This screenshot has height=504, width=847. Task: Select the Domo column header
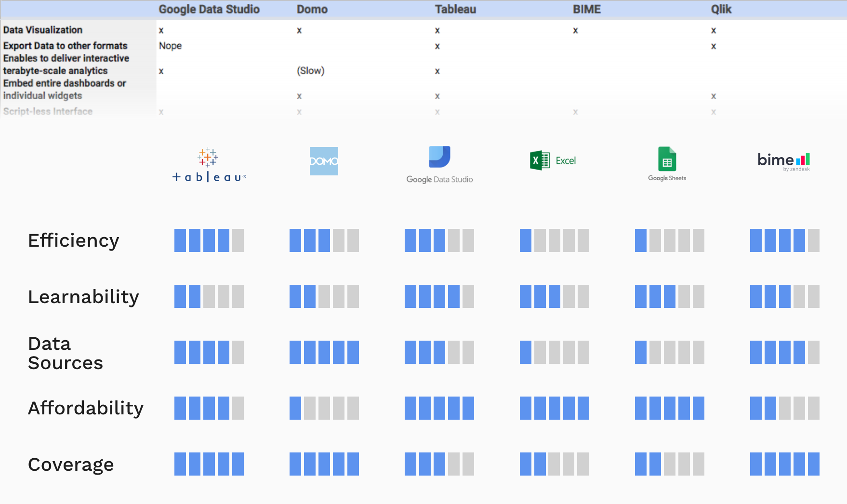pos(312,9)
